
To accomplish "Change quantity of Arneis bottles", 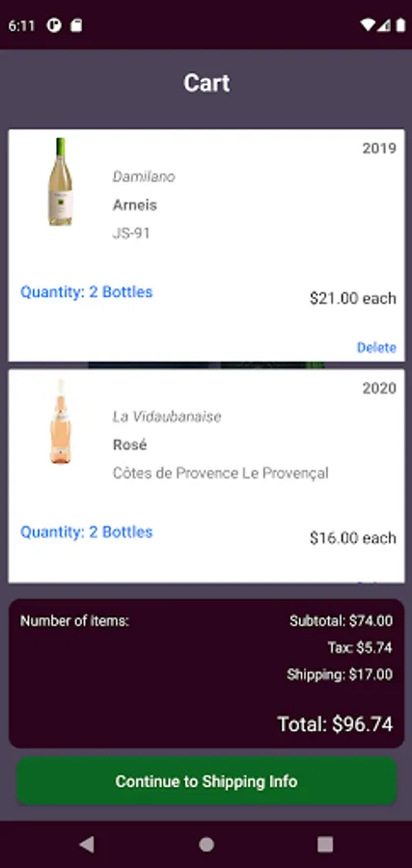I will click(87, 291).
